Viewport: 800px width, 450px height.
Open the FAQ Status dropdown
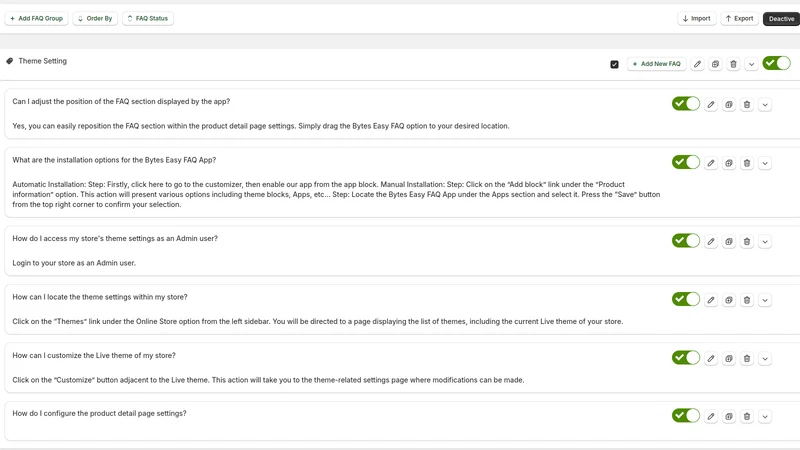[148, 18]
